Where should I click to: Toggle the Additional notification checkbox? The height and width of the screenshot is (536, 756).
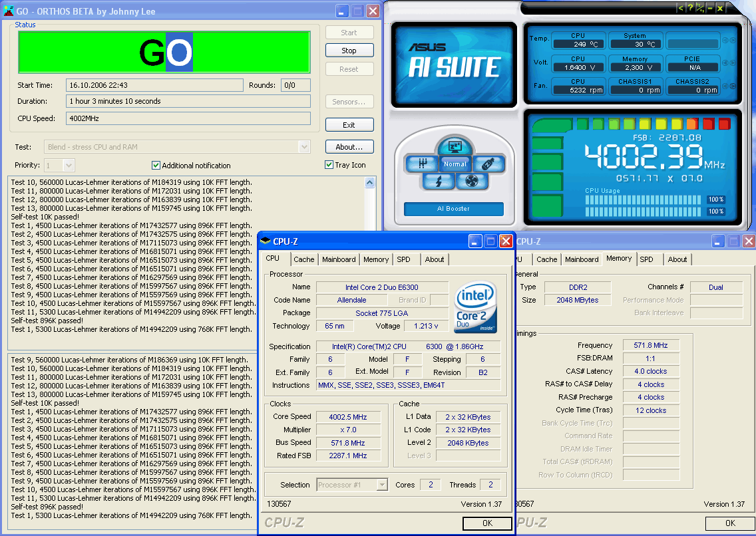(x=156, y=165)
